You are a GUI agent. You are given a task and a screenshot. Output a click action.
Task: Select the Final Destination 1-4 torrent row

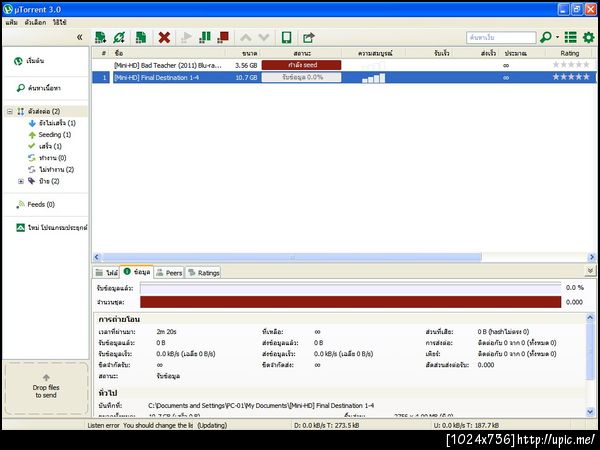pyautogui.click(x=344, y=78)
